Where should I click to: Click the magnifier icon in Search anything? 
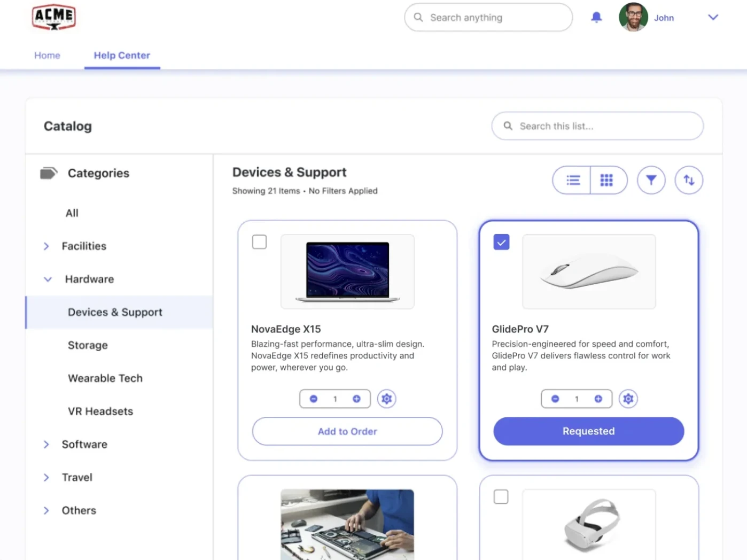[418, 17]
